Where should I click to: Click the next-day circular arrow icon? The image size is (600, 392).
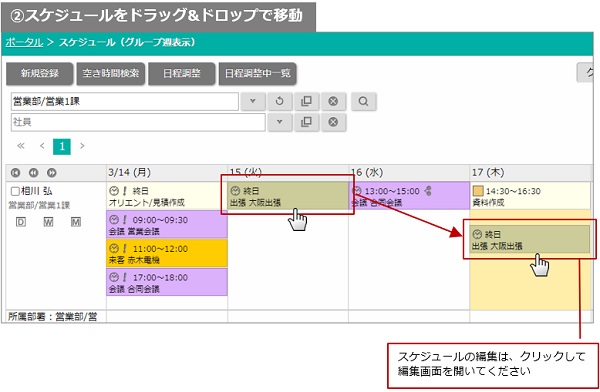[x=52, y=173]
